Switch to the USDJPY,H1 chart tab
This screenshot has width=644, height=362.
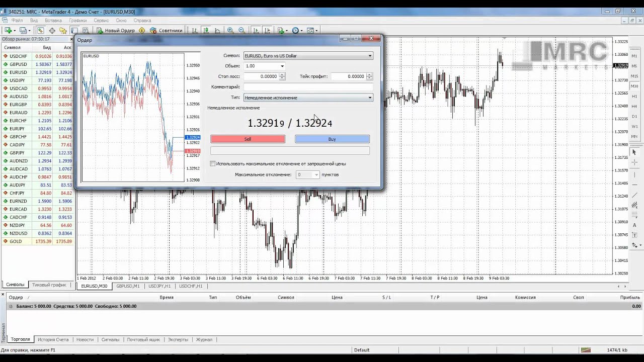click(159, 286)
